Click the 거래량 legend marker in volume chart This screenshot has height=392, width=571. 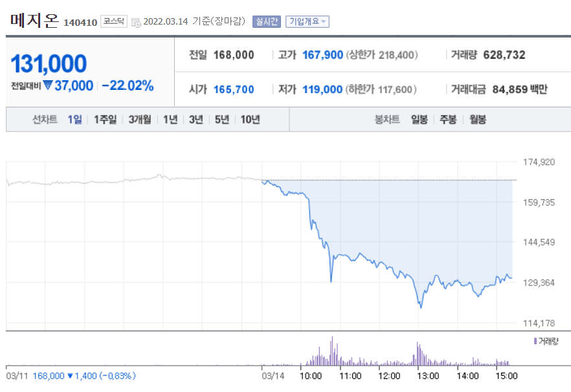click(x=535, y=342)
